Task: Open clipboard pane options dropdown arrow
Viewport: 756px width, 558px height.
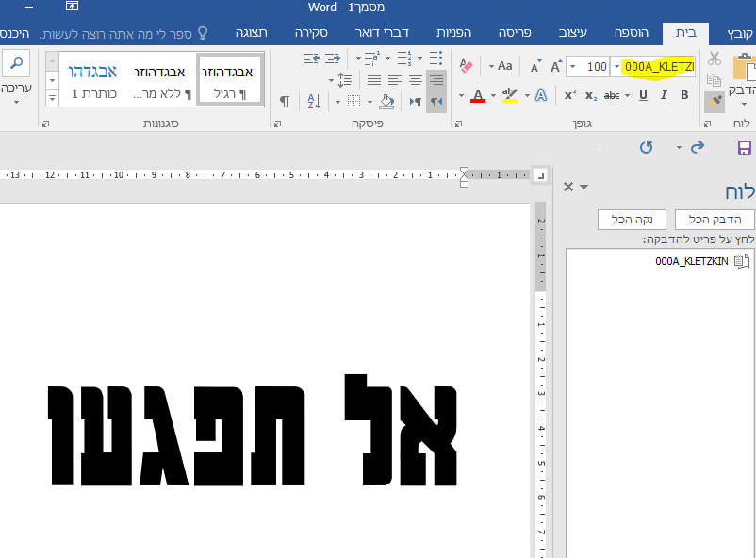Action: coord(583,187)
